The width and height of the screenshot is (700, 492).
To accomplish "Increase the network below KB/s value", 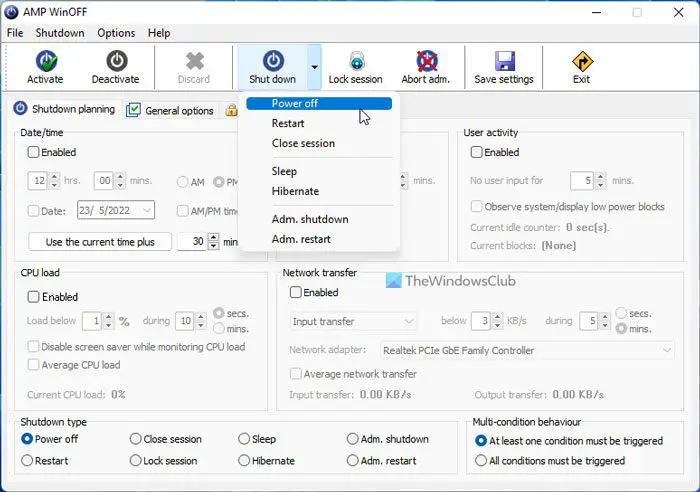I will coord(497,317).
